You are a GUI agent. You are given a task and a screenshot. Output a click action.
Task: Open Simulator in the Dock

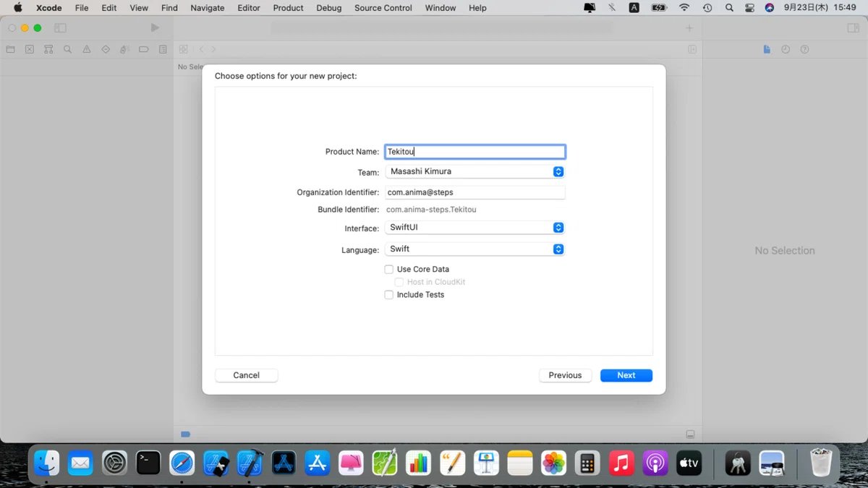pyautogui.click(x=216, y=463)
